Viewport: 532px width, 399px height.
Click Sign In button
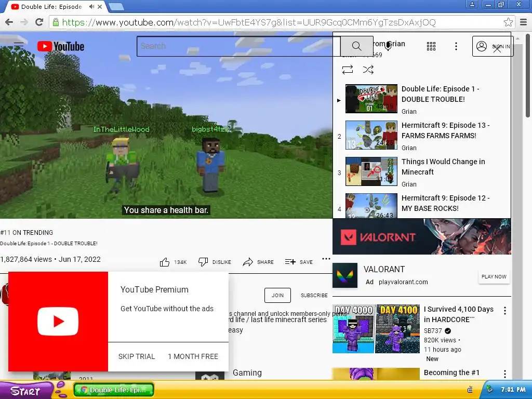pos(493,46)
